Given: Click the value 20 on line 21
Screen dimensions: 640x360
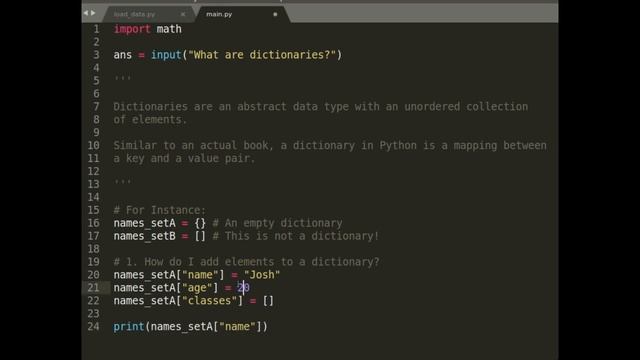Looking at the screenshot, I should coord(243,288).
